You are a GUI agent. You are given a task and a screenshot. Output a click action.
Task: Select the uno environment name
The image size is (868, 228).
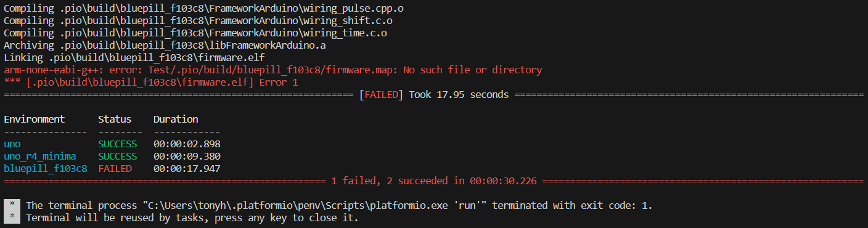click(x=12, y=144)
